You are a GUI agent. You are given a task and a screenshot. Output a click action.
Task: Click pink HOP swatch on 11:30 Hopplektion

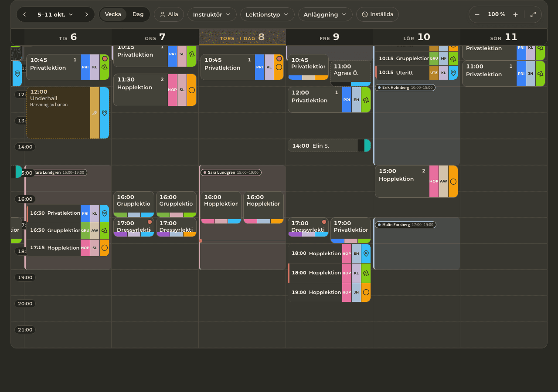[x=172, y=90]
